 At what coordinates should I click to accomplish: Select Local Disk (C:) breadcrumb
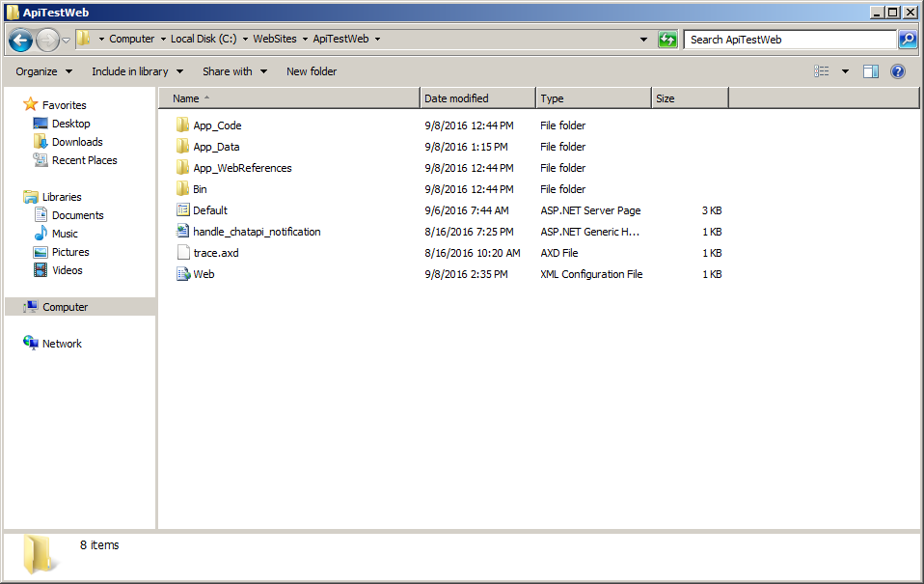[204, 39]
